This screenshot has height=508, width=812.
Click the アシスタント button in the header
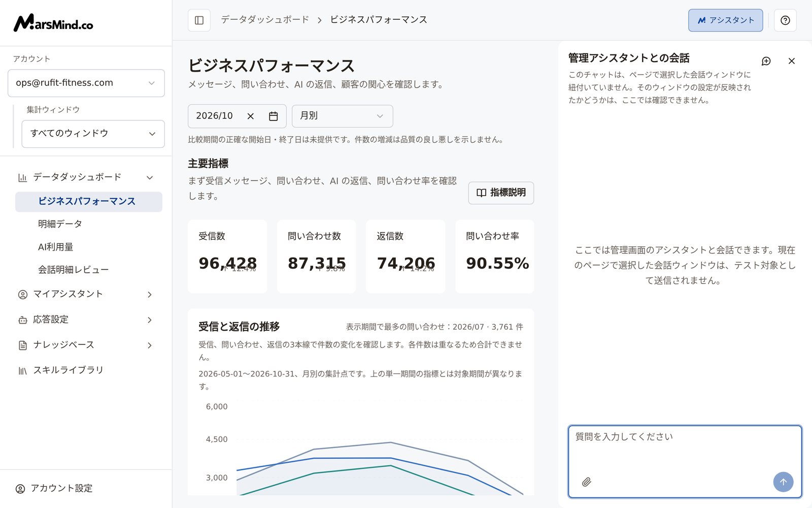pos(726,20)
